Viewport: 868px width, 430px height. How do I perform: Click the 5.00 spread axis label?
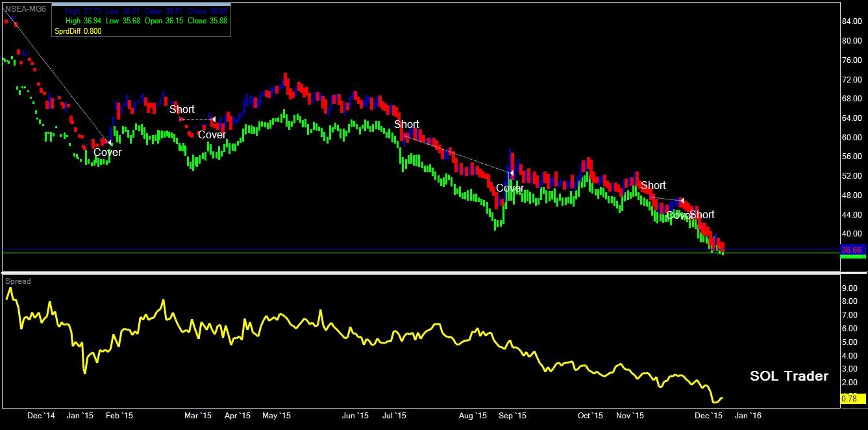[849, 342]
